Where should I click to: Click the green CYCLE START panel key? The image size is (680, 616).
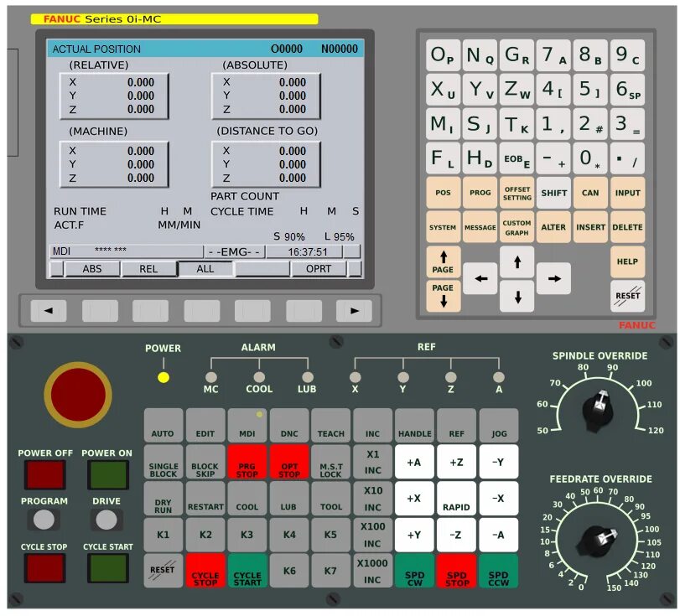pos(247,571)
